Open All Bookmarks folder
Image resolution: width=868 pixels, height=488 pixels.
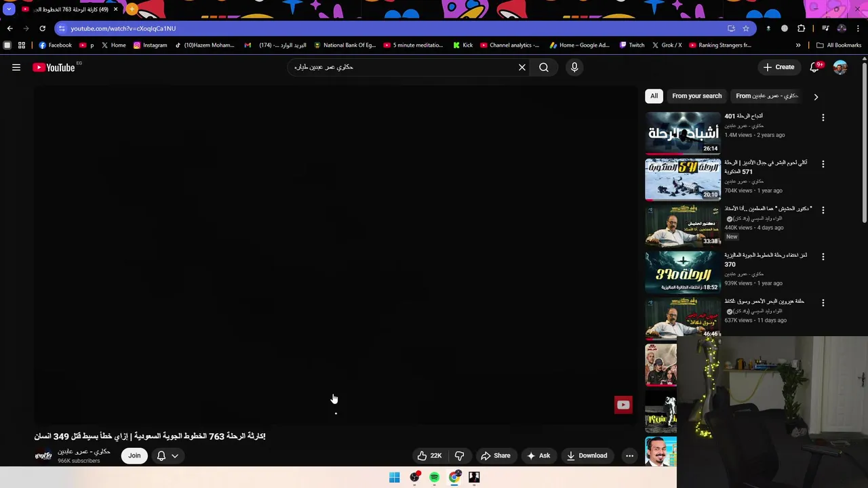point(839,45)
